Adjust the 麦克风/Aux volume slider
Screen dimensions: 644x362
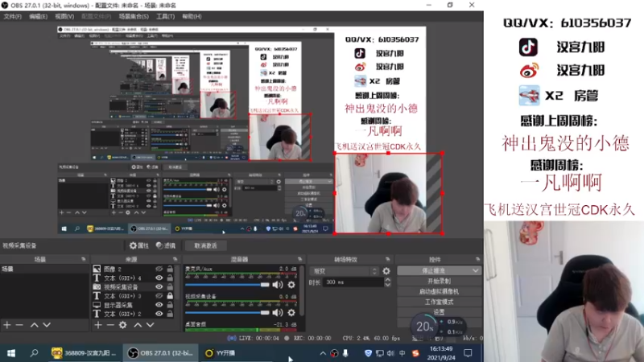[x=227, y=285]
